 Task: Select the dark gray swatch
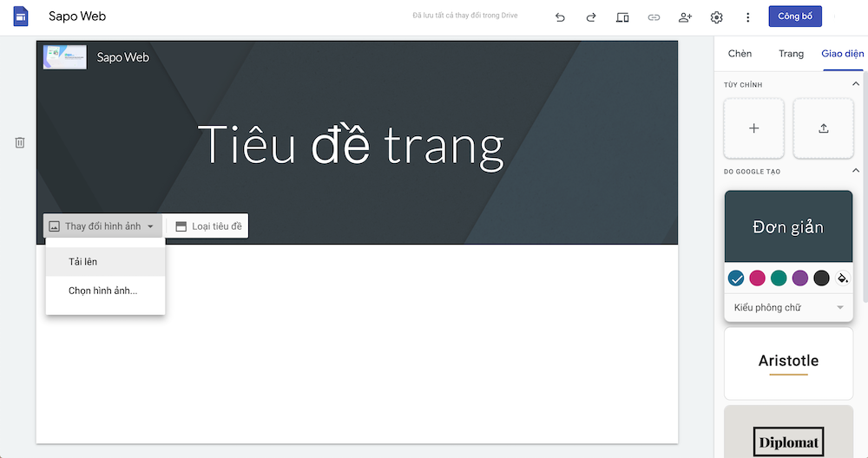pos(821,278)
